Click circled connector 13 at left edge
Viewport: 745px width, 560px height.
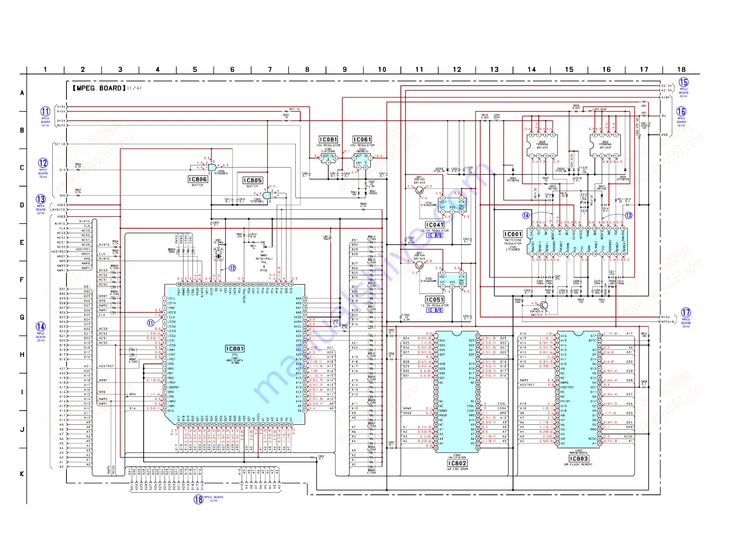click(x=41, y=200)
